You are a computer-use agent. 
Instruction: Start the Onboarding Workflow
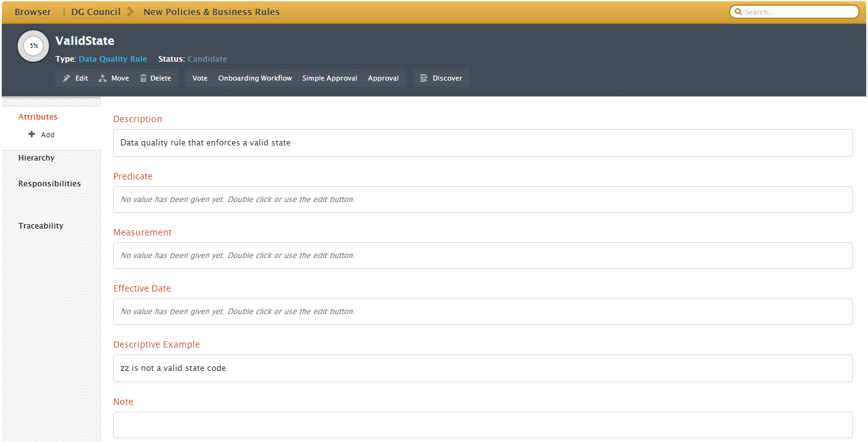pyautogui.click(x=255, y=78)
